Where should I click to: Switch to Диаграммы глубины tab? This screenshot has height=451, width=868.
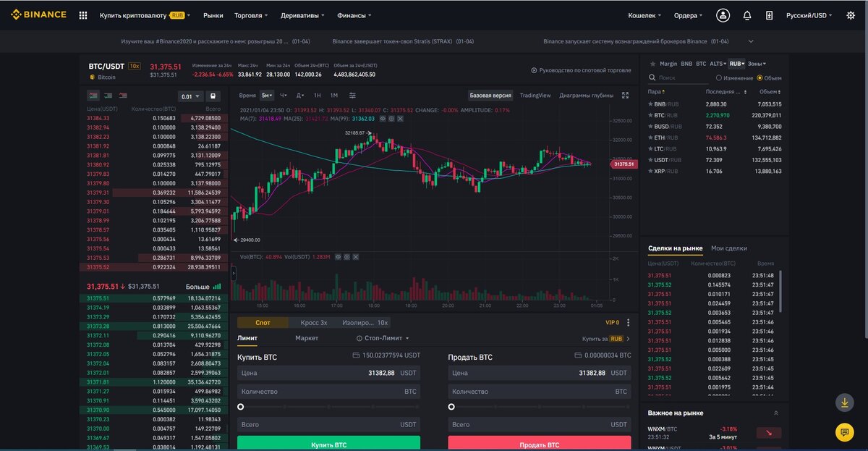pyautogui.click(x=586, y=95)
